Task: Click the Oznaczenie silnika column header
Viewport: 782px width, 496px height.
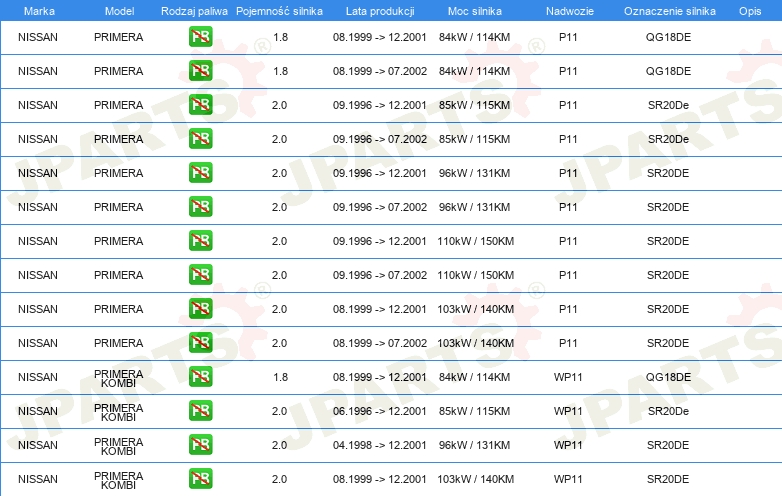Action: pyautogui.click(x=667, y=10)
